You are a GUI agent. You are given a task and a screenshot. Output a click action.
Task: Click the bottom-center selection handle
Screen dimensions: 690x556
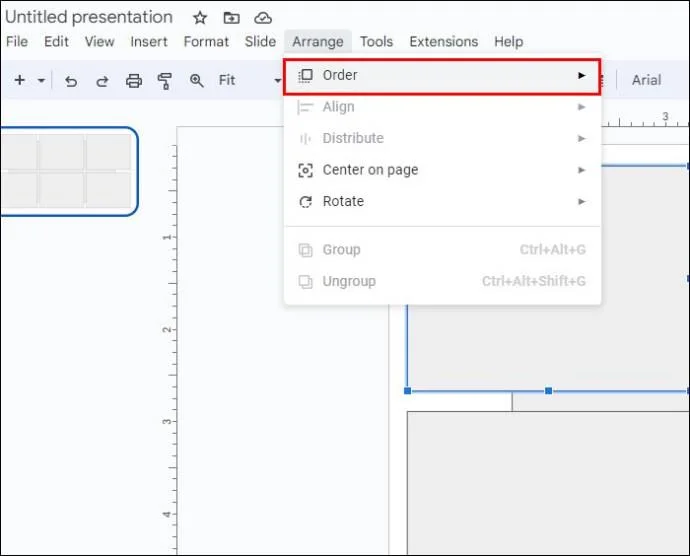(548, 390)
